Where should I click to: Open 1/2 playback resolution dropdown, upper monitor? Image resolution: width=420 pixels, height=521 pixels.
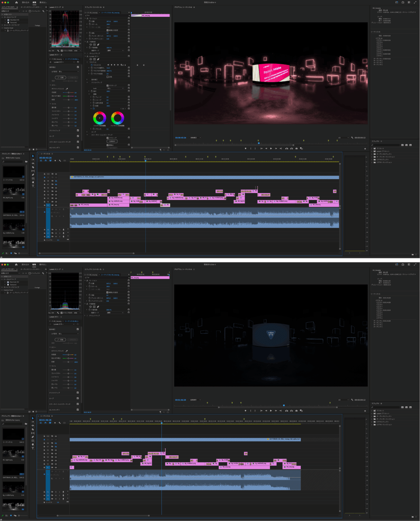click(343, 138)
